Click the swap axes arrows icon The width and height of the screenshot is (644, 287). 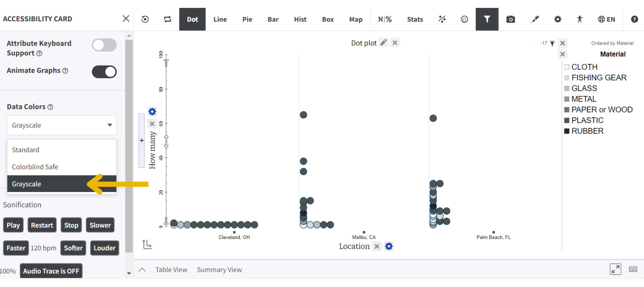[168, 19]
